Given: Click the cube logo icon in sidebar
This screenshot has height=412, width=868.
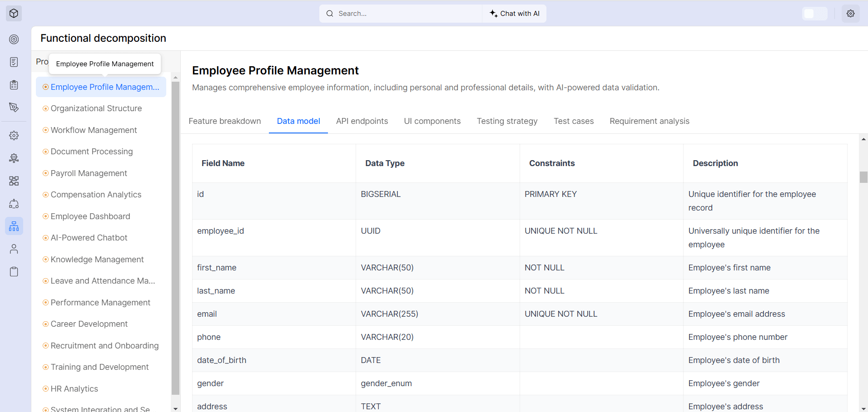Looking at the screenshot, I should [x=14, y=14].
